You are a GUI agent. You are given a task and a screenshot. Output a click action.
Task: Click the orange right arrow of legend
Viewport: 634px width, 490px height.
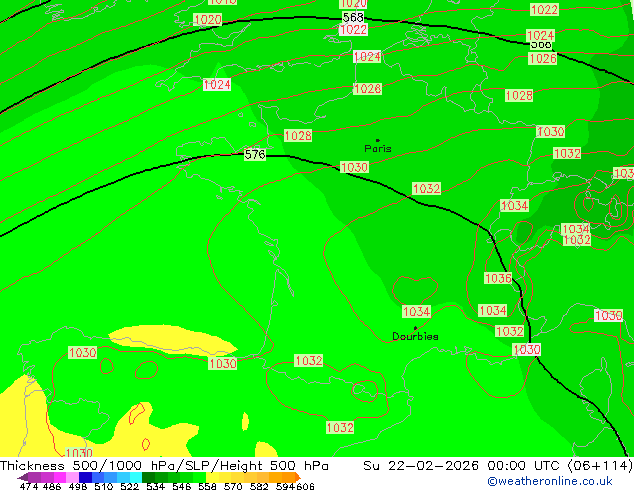(297, 477)
